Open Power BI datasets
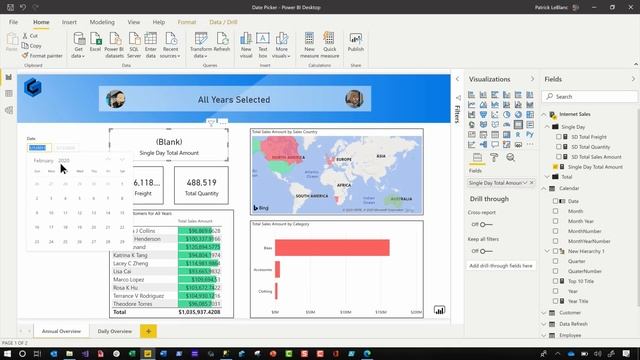Screen dimensions: 640x360 point(114,45)
